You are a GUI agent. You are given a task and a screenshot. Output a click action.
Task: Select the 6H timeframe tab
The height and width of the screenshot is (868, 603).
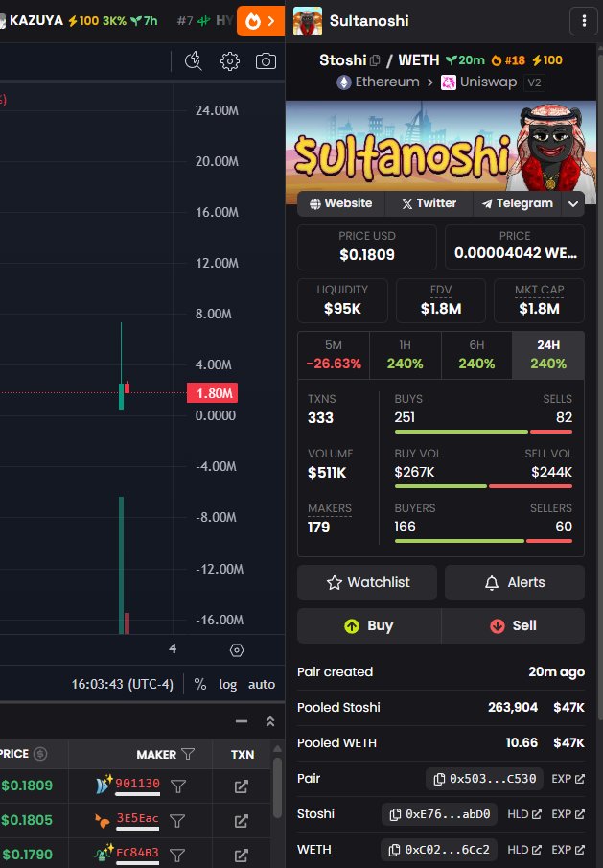pyautogui.click(x=476, y=355)
